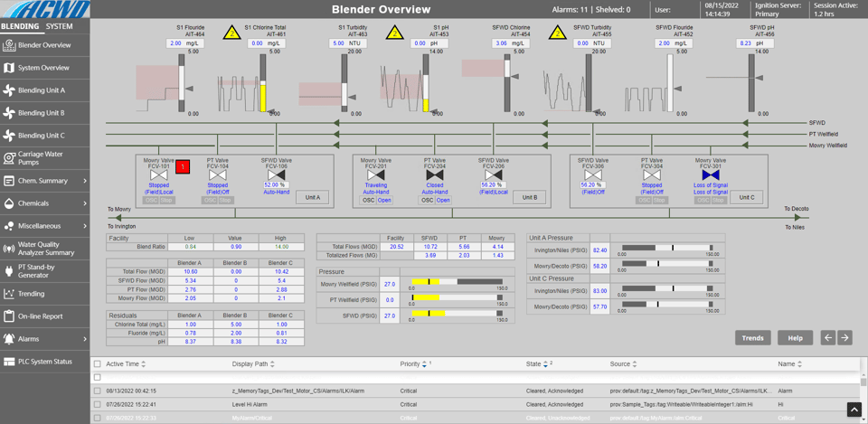The height and width of the screenshot is (424, 868).
Task: Click the Carriage Water Pumps icon
Action: [x=8, y=158]
